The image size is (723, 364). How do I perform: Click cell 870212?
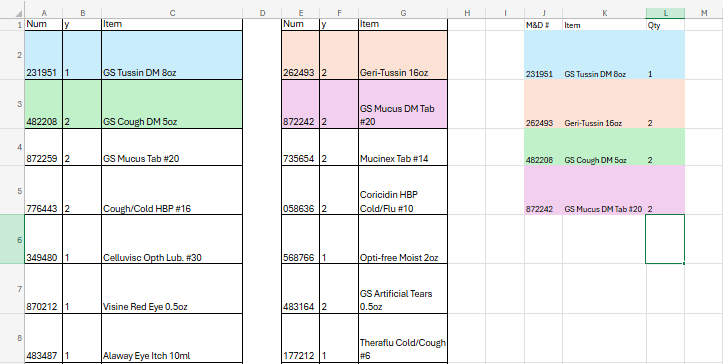pyautogui.click(x=44, y=289)
